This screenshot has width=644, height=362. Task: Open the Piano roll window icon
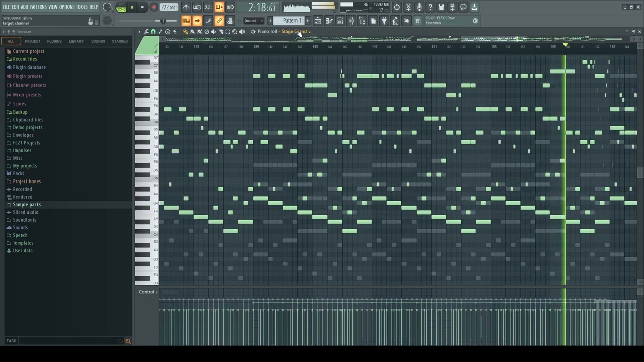[329, 21]
